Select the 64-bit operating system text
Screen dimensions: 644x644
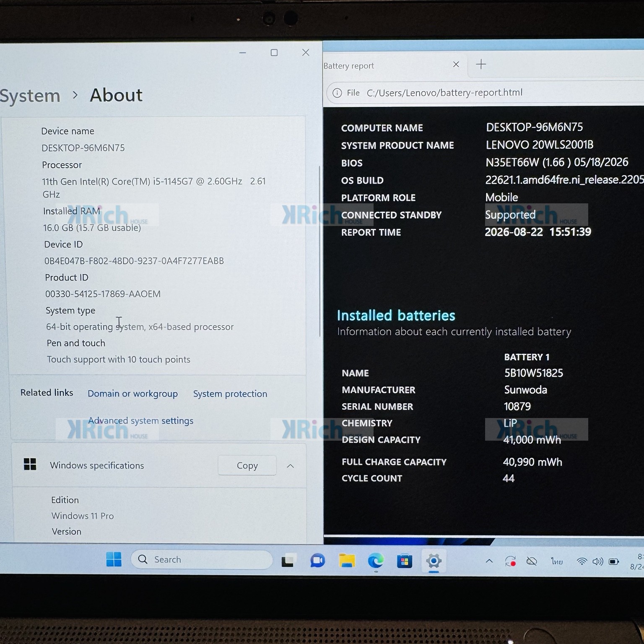(140, 327)
